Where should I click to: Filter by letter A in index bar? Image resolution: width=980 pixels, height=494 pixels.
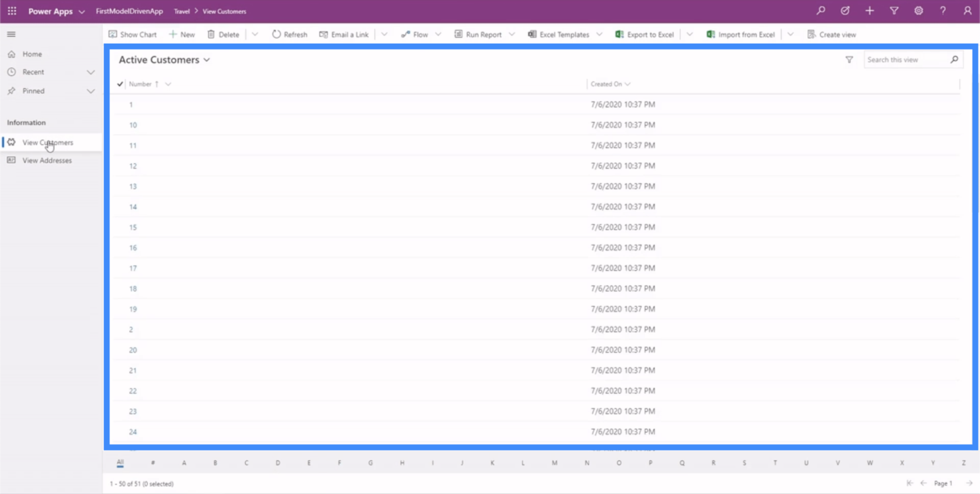[184, 463]
